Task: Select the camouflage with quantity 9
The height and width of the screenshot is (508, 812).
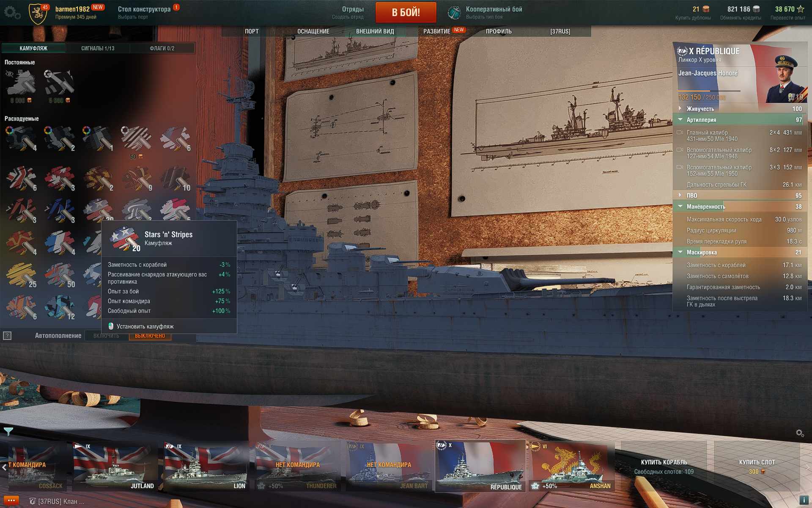Action: click(137, 178)
